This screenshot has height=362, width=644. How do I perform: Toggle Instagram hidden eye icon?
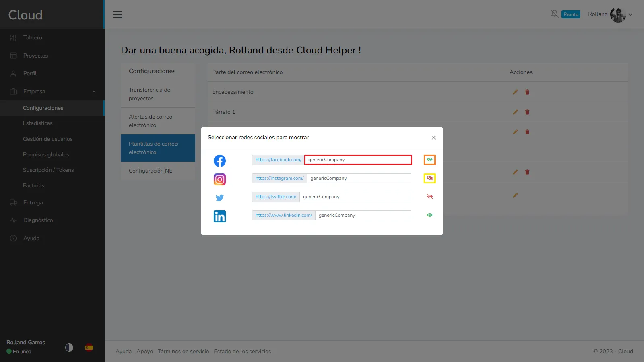(x=429, y=178)
